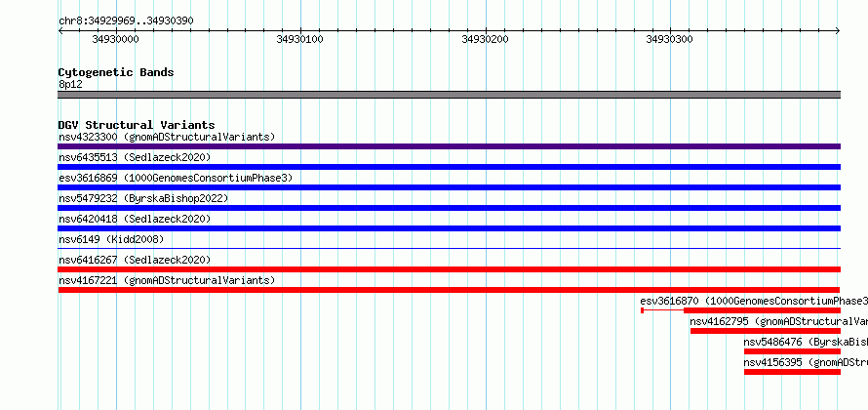Click the left arrowhead of the ruler
The height and width of the screenshot is (410, 868).
click(x=60, y=31)
